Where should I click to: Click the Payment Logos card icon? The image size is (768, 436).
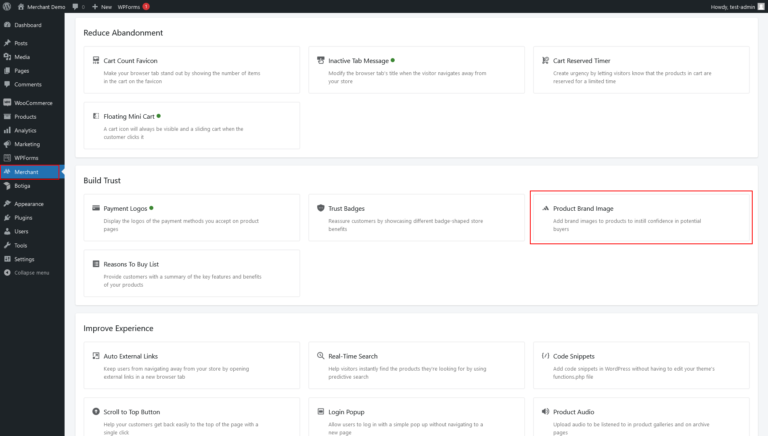tap(96, 208)
